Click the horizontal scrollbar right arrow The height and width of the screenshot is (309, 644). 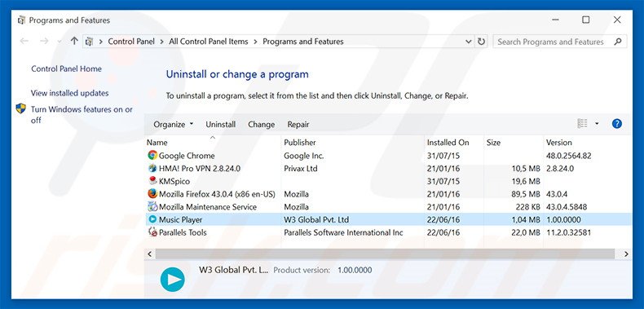point(626,254)
